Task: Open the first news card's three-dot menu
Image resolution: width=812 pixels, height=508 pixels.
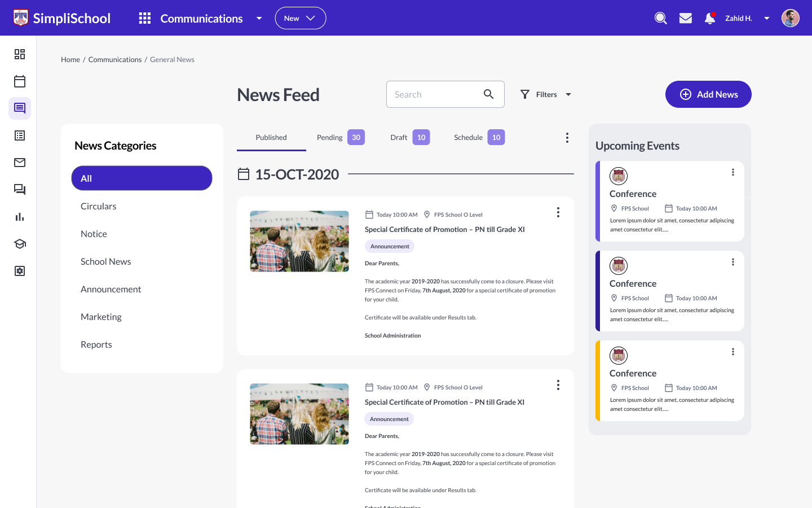Action: click(558, 212)
